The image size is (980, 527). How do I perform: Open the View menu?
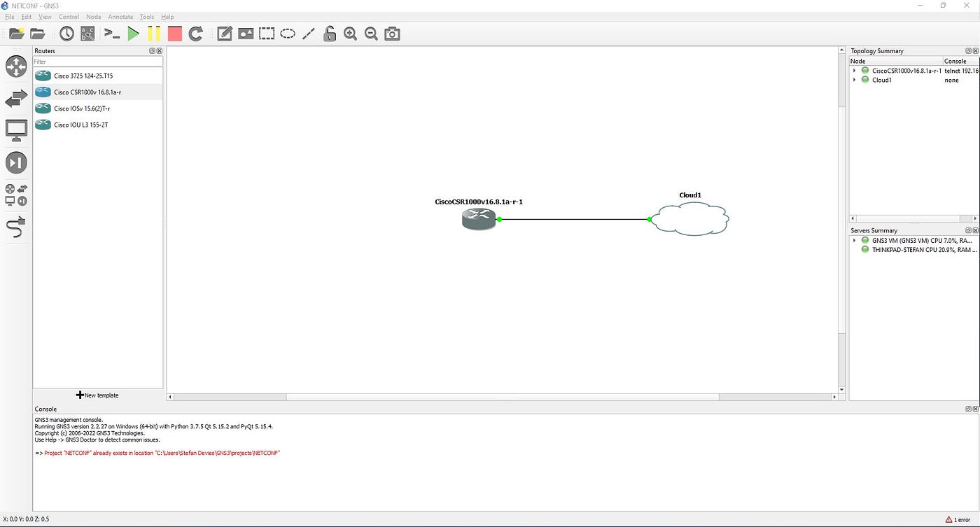click(45, 17)
